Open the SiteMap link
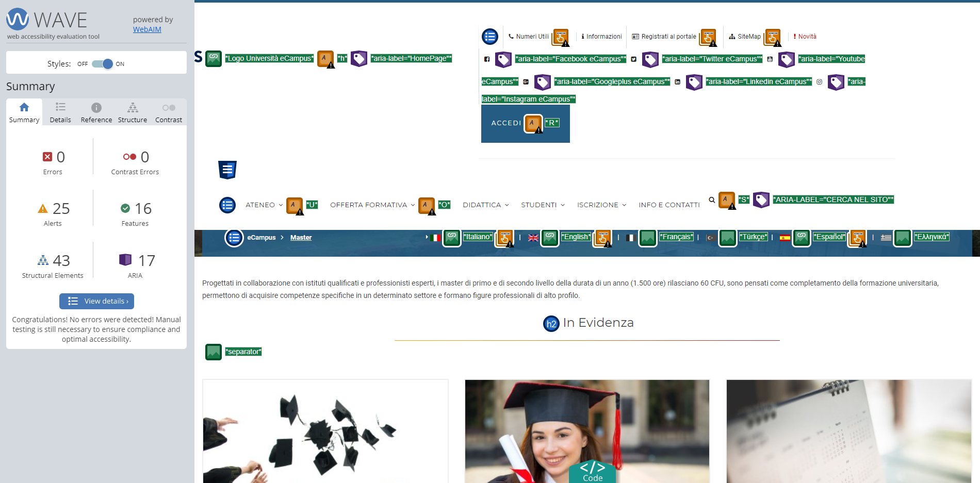Image resolution: width=980 pixels, height=483 pixels. 745,37
